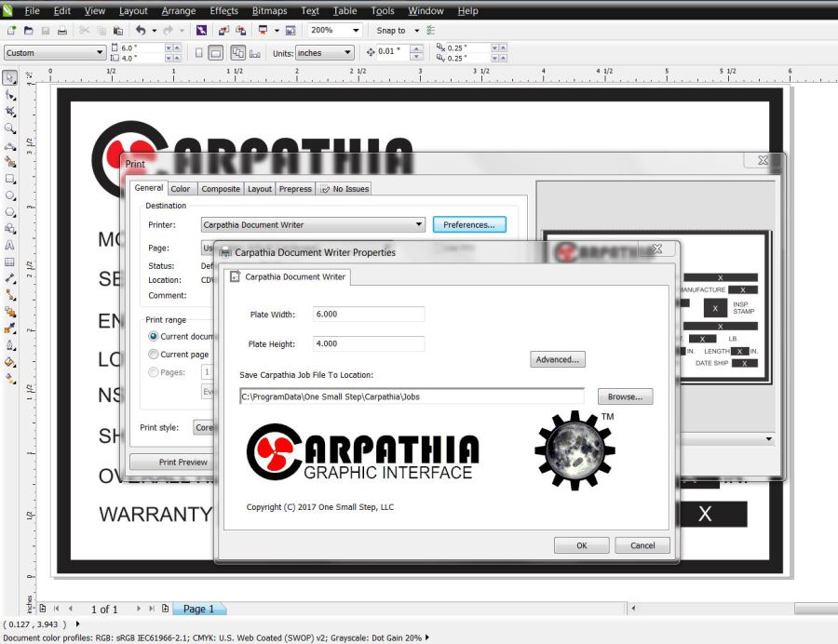Toggle apply layout to all pages
This screenshot has height=644, width=838.
click(x=237, y=52)
